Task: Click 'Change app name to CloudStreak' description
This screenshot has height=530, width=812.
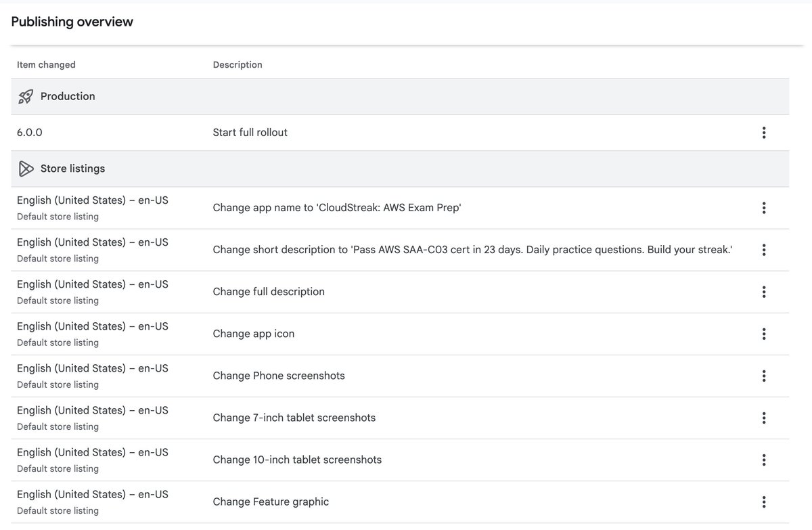Action: (337, 208)
